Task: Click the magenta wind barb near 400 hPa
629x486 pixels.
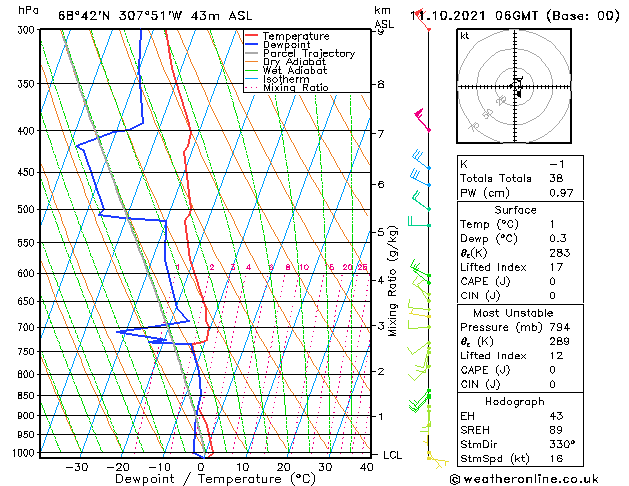Action: click(423, 121)
